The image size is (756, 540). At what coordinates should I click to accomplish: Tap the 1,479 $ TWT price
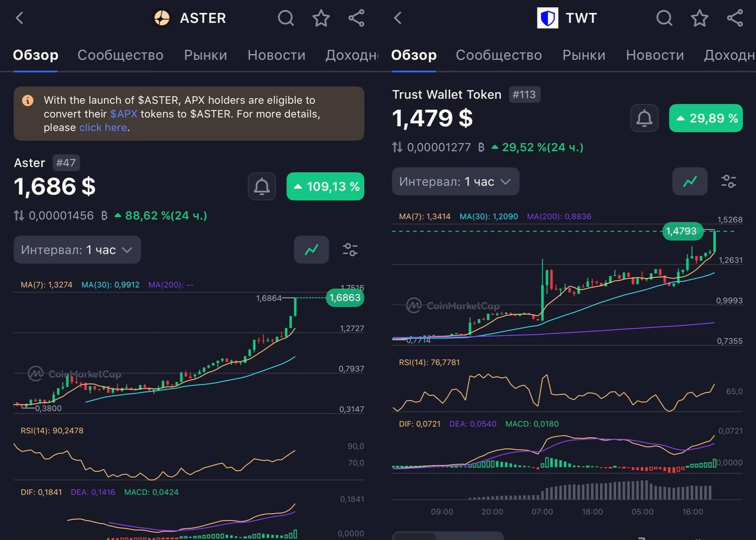click(433, 118)
